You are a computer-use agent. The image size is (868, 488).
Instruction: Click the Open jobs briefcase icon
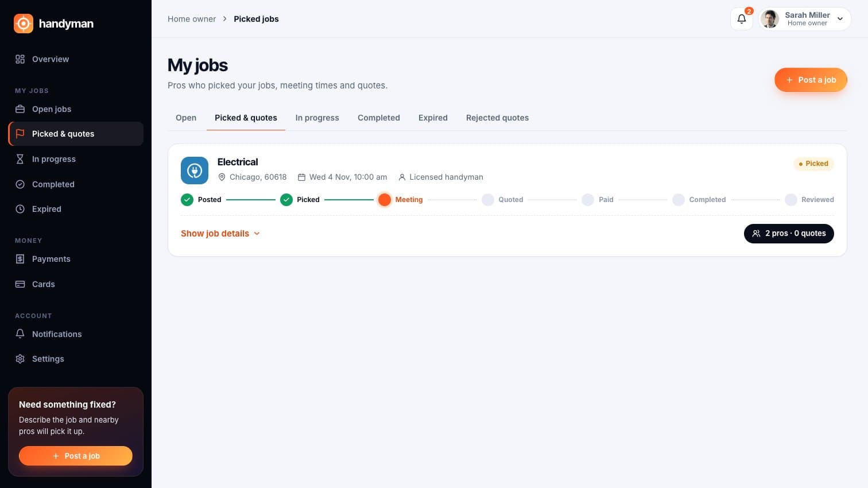pos(20,109)
